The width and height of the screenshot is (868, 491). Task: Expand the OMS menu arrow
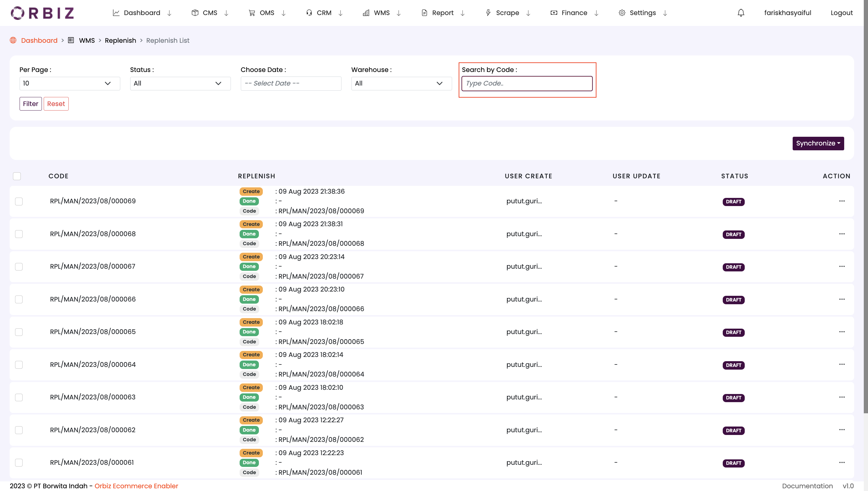283,13
